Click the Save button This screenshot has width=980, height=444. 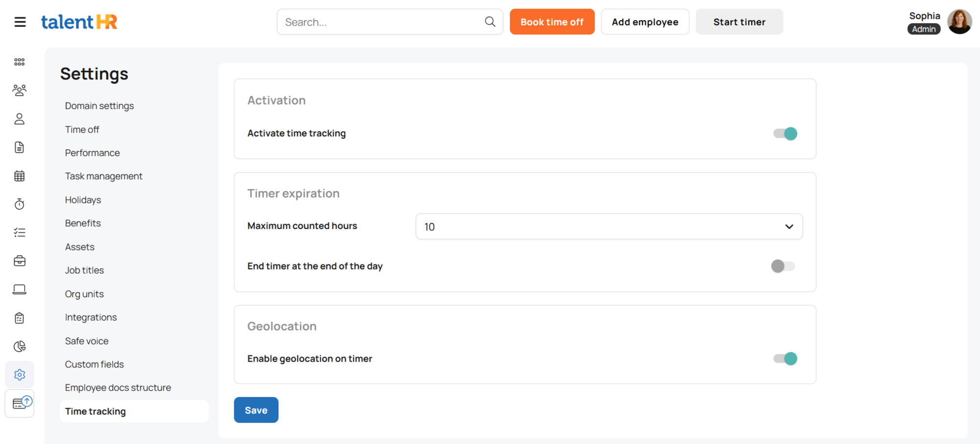pos(256,410)
